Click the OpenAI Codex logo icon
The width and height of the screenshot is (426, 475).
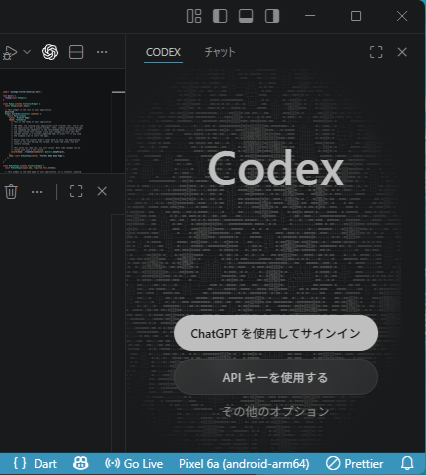50,52
